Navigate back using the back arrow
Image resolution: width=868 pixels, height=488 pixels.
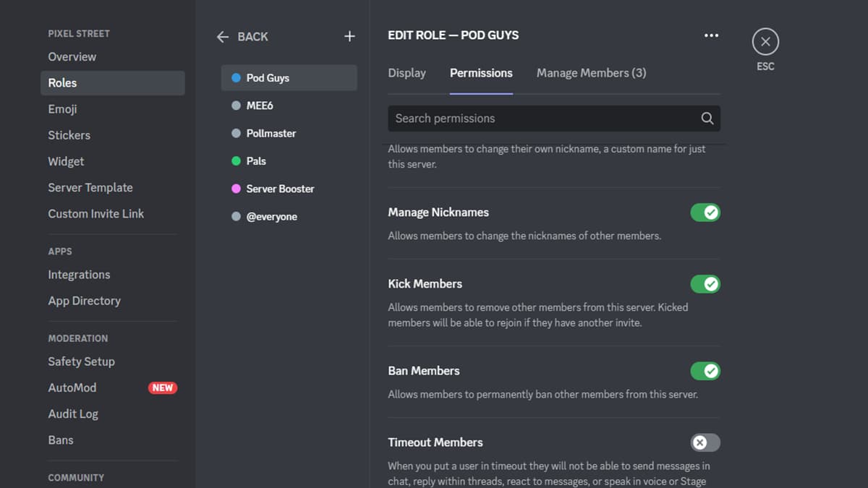pyautogui.click(x=223, y=36)
